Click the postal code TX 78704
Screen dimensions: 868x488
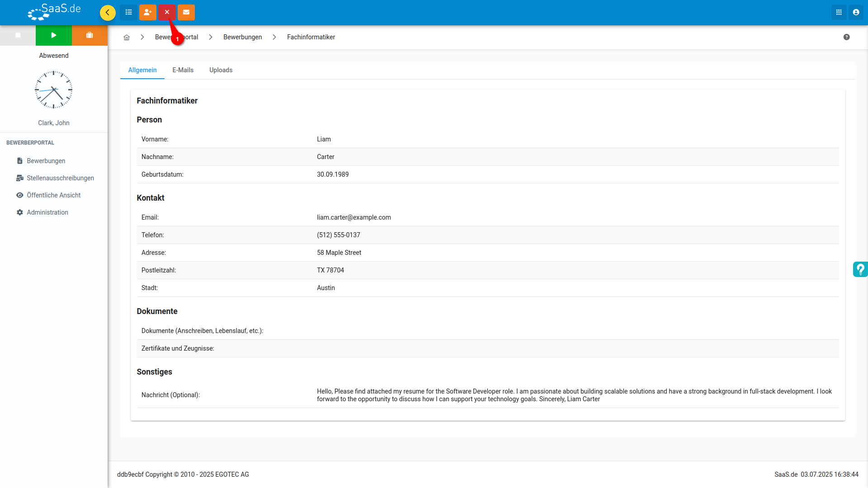tap(330, 270)
